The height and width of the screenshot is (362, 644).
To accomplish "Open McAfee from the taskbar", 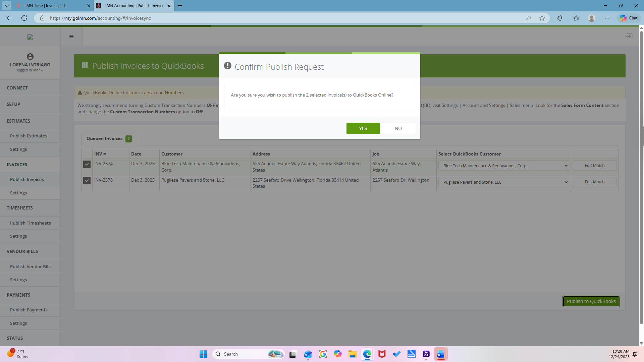I will tap(382, 354).
